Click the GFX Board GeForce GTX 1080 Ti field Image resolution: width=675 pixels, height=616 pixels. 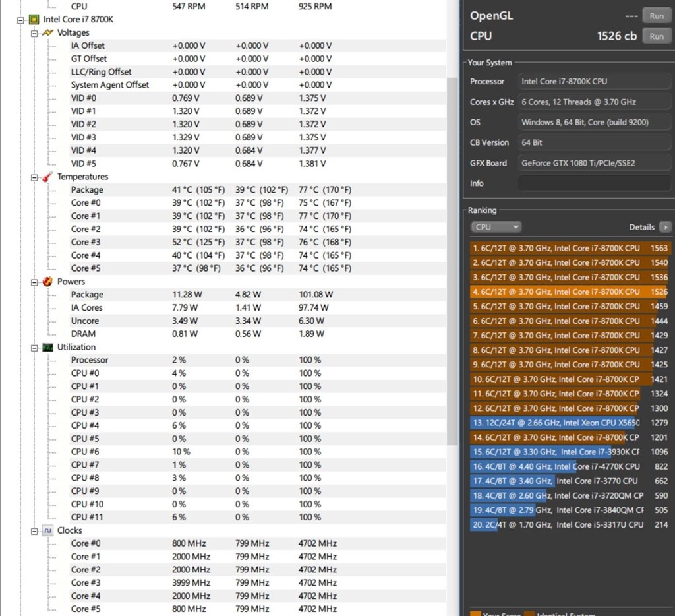pos(594,163)
